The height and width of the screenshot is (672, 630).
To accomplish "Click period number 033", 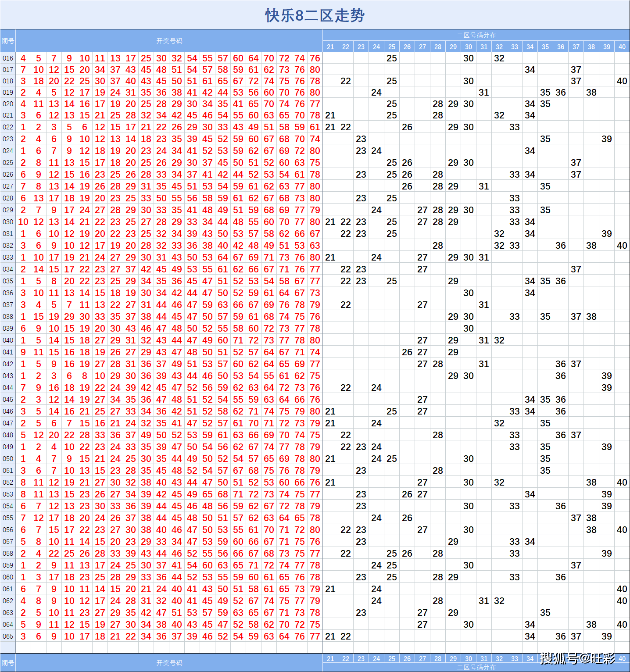I will pos(8,257).
